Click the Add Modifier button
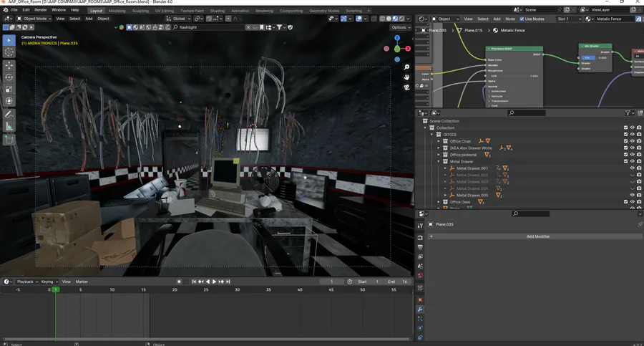The image size is (644, 346). point(536,236)
